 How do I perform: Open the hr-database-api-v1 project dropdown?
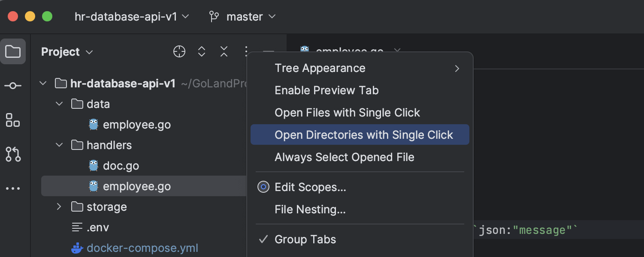[x=132, y=17]
